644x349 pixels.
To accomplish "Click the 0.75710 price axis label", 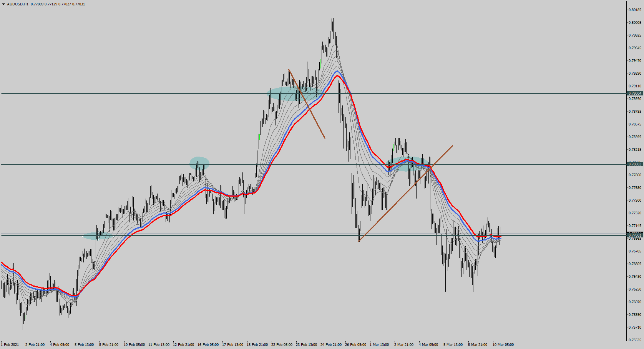I will (635, 328).
